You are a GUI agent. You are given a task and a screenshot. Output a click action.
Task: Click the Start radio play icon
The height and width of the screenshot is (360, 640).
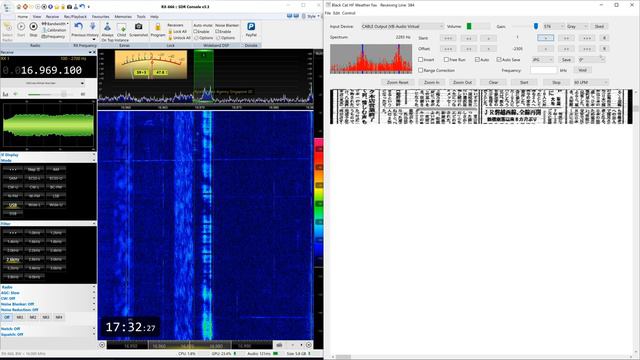point(21,27)
